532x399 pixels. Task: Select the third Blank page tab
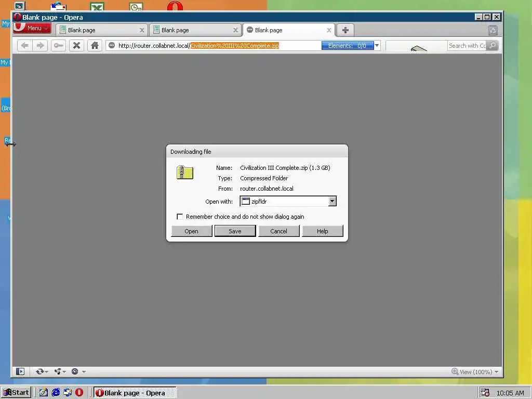(289, 30)
